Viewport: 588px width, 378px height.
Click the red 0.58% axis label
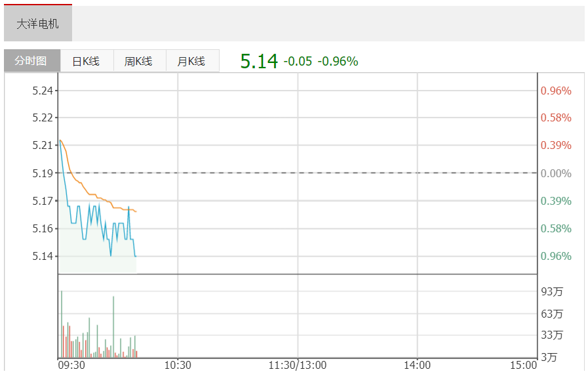[x=556, y=118]
